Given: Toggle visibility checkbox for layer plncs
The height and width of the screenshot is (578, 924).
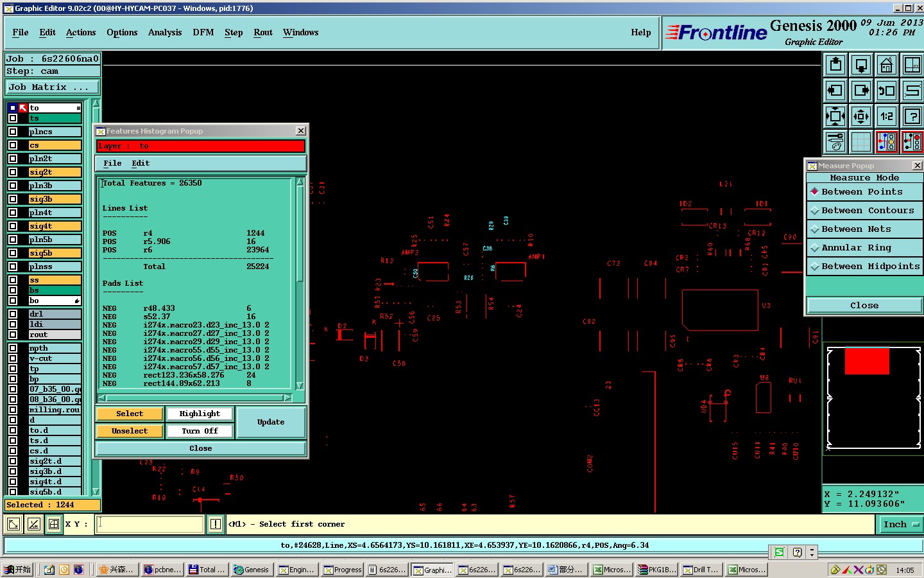Looking at the screenshot, I should (x=13, y=132).
